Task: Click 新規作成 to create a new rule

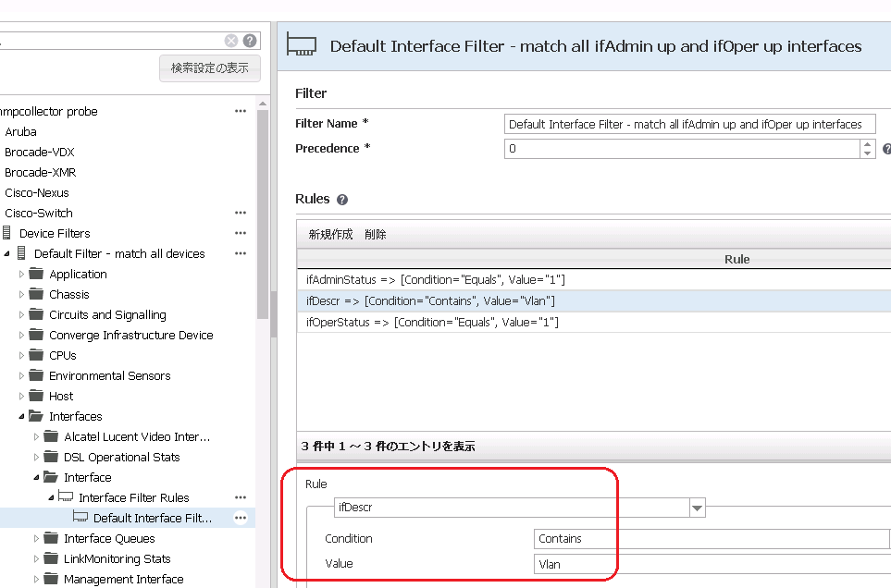Action: click(x=330, y=235)
